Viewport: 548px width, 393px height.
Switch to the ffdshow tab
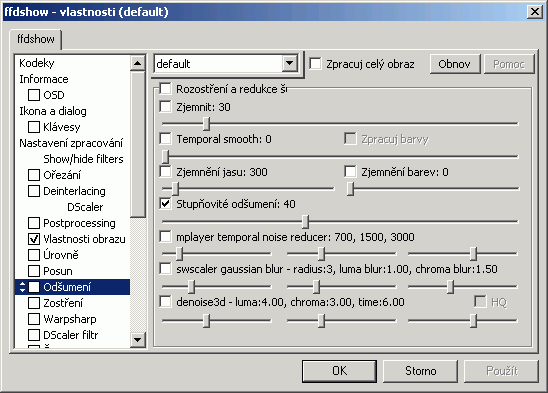36,39
